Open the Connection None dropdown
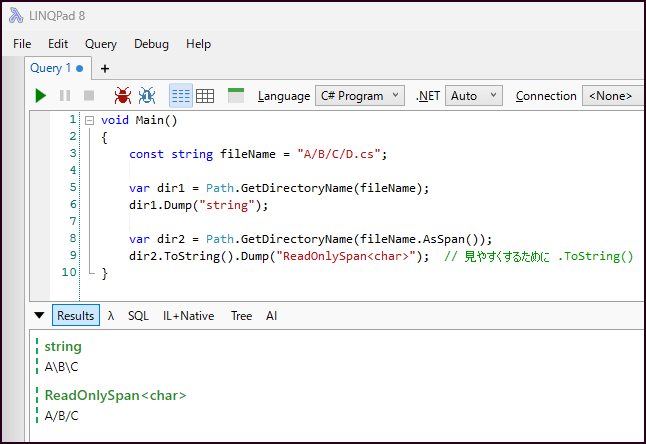Screen dimensions: 646x444 click(613, 96)
